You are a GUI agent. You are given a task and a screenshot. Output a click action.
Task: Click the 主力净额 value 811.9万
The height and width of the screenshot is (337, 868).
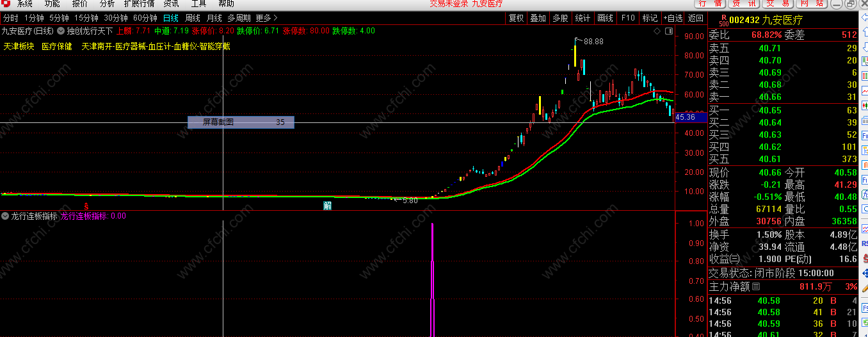pyautogui.click(x=816, y=286)
